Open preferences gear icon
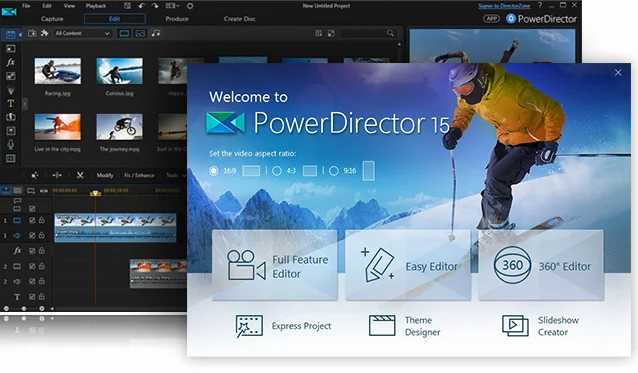The image size is (638, 373). point(190,6)
